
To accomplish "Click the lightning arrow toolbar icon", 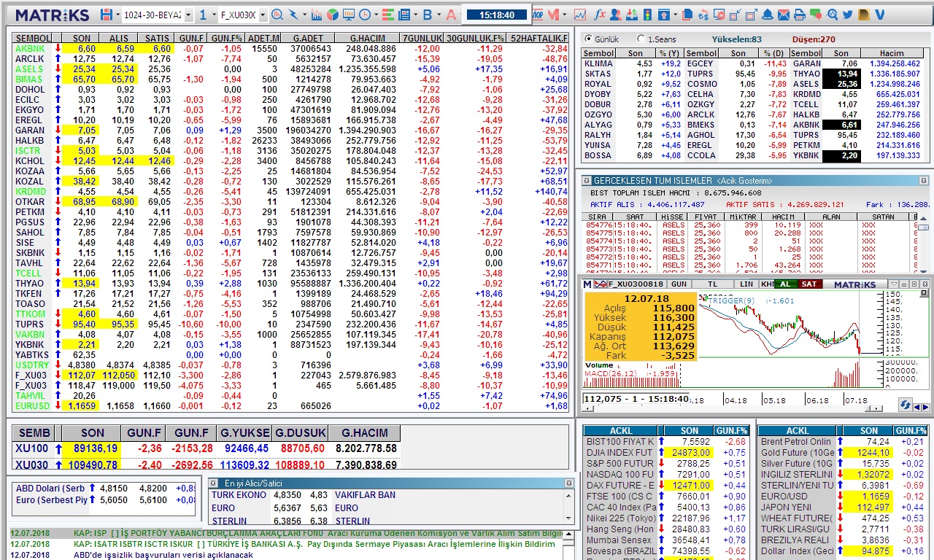I will pyautogui.click(x=293, y=15).
